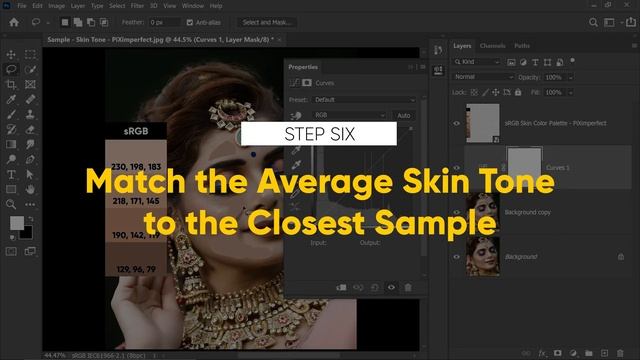Open the Normal blend mode dropdown
640x360 pixels.
click(x=483, y=77)
